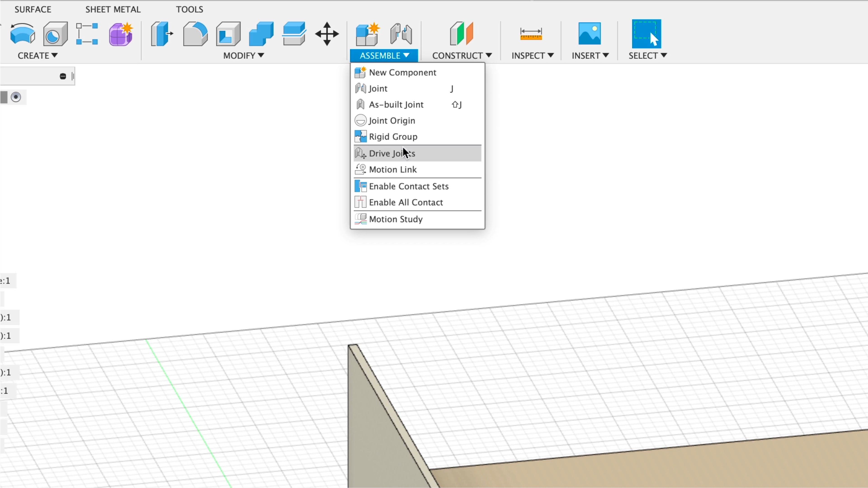Close the ASSEMBLE dropdown menu
The image size is (868, 488).
coord(384,56)
